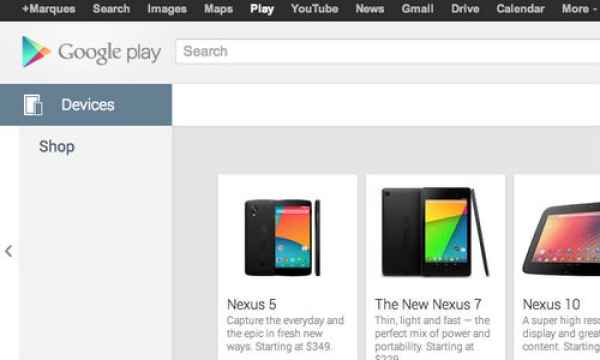600x360 pixels.
Task: Click the Nexus 7 description text
Action: [432, 337]
